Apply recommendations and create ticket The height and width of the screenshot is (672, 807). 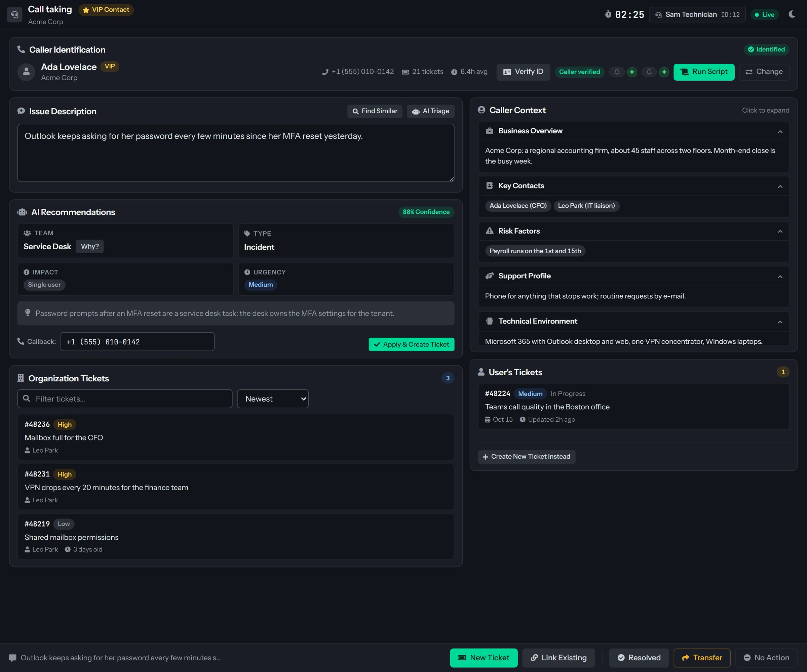(411, 344)
